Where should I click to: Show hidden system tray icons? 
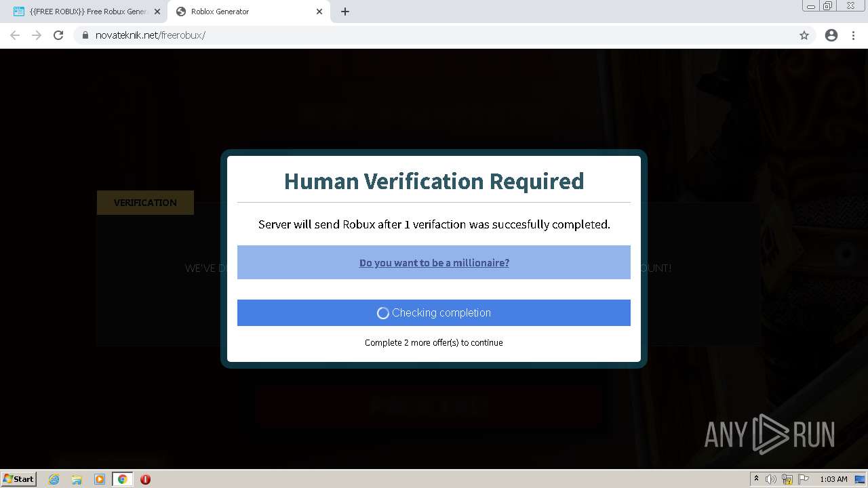point(756,479)
